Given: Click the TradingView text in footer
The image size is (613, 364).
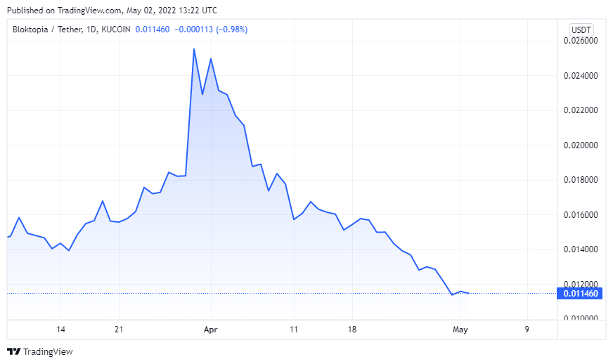Looking at the screenshot, I should (x=48, y=351).
